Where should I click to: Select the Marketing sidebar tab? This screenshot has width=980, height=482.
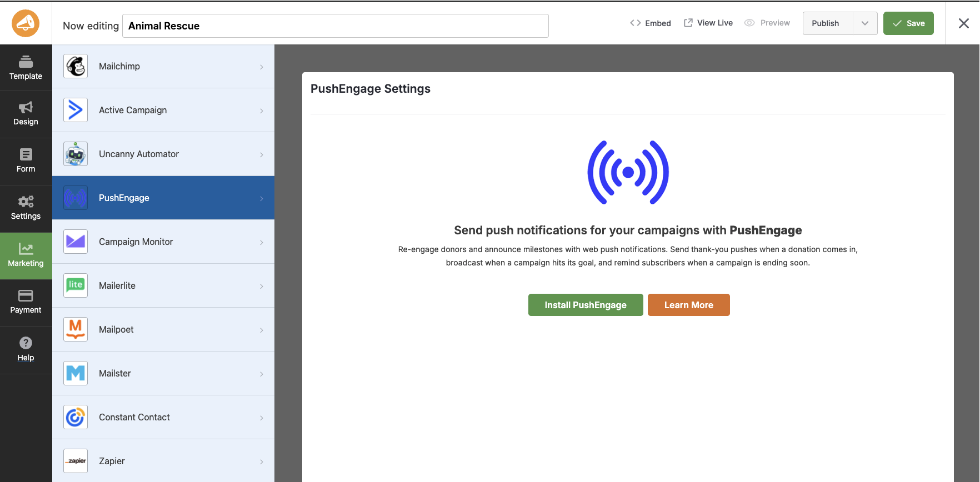[x=26, y=256]
